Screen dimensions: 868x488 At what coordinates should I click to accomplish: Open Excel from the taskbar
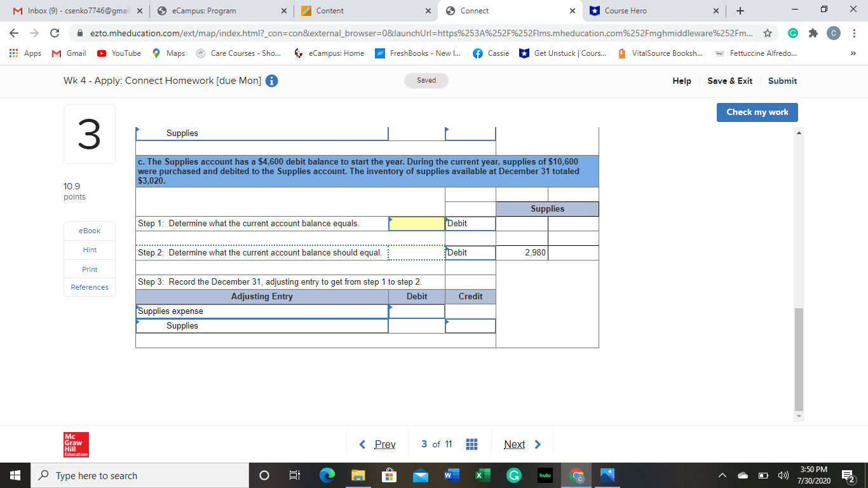click(x=483, y=475)
